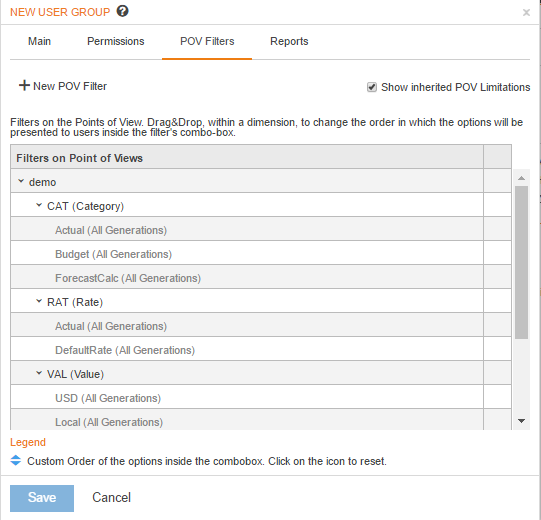Collapse the demo tree node
Screen dimensions: 541x520
[x=21, y=181]
